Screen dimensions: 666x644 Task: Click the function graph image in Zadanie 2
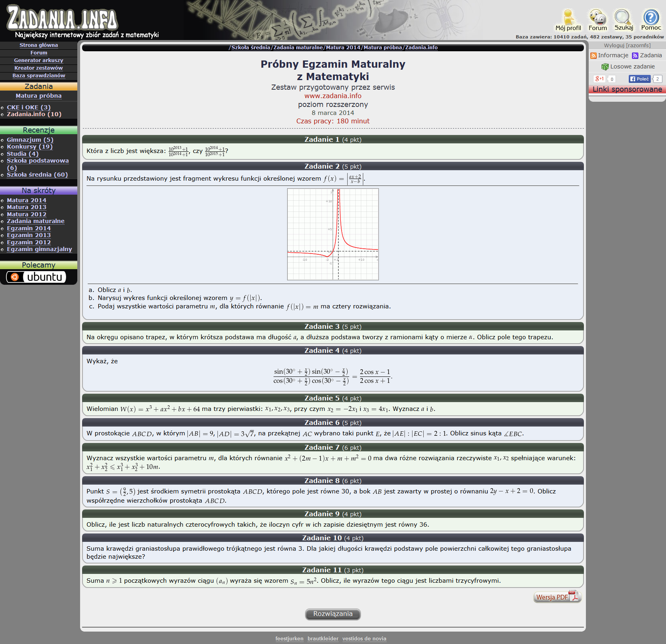[333, 234]
